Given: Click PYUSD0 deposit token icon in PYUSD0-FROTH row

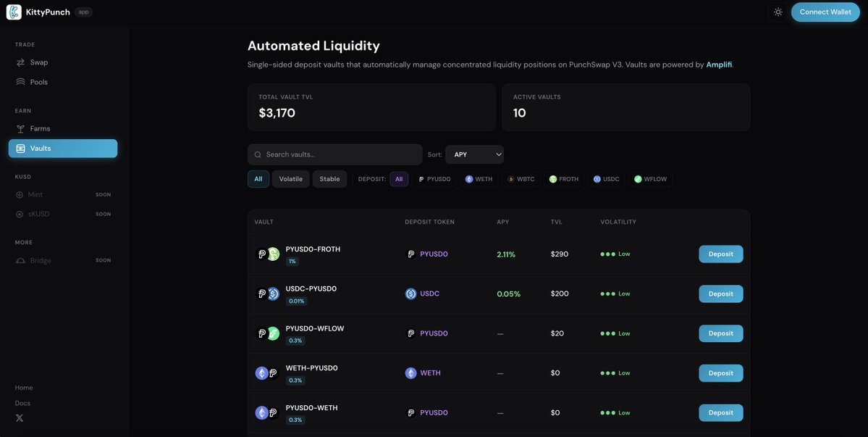Looking at the screenshot, I should [410, 254].
